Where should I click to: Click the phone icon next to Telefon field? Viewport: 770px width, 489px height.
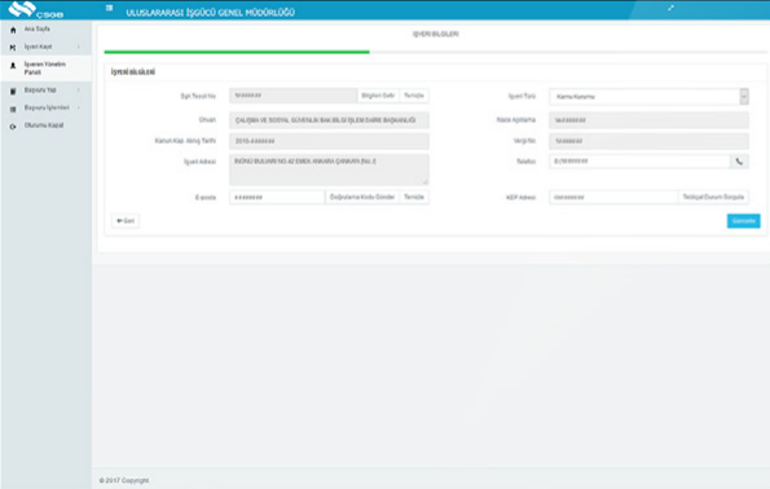pos(739,161)
